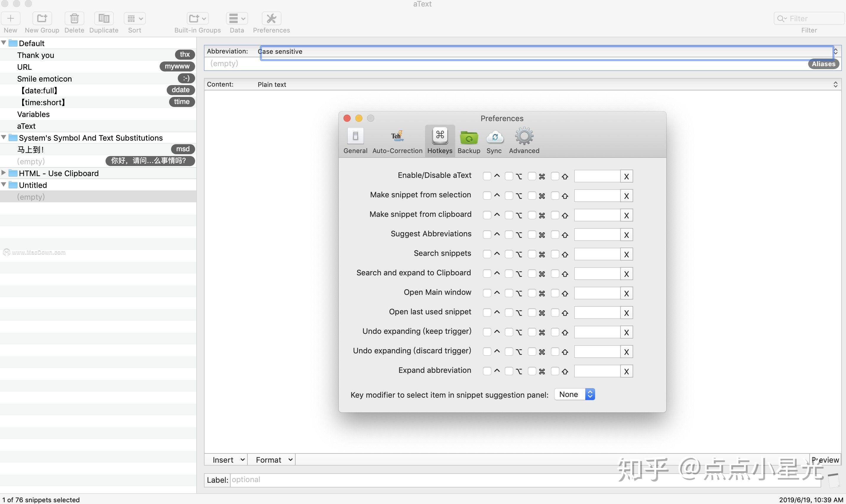Open the Sort toolbar menu
Image resolution: width=846 pixels, height=504 pixels.
coord(135,18)
